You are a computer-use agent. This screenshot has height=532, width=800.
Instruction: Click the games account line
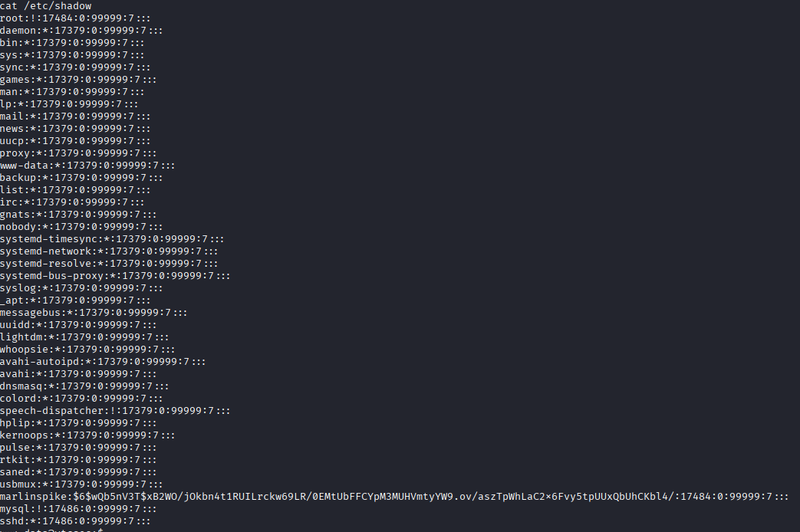tap(78, 80)
